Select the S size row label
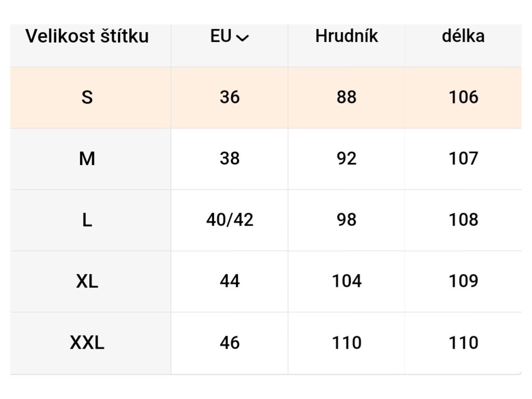This screenshot has width=532, height=399. click(87, 97)
